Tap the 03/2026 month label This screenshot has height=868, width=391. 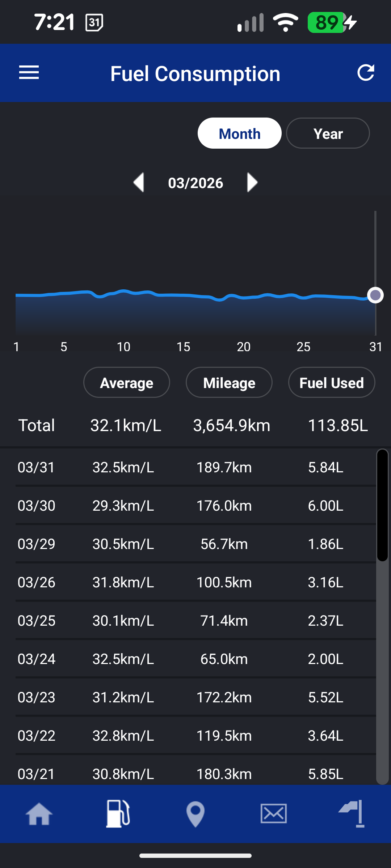(195, 183)
